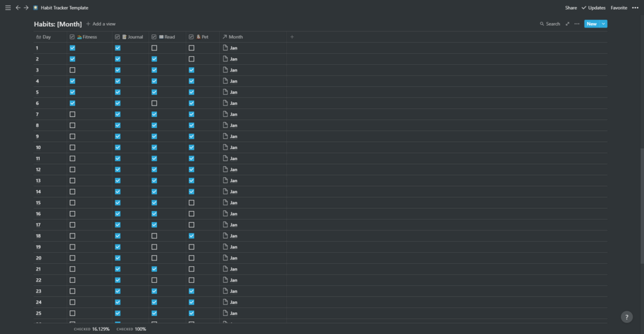Click the plus icon to add column
Screen dimensions: 644x334
pos(292,37)
